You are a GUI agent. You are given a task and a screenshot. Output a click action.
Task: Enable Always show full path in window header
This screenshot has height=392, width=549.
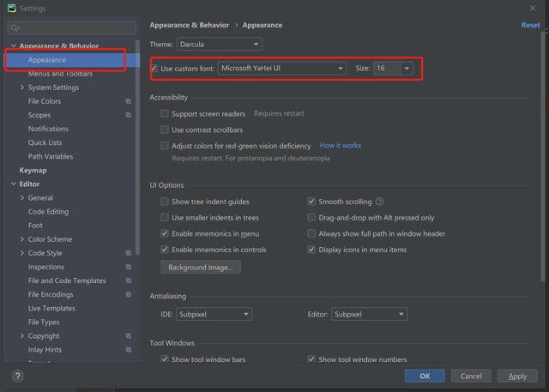[x=311, y=233]
